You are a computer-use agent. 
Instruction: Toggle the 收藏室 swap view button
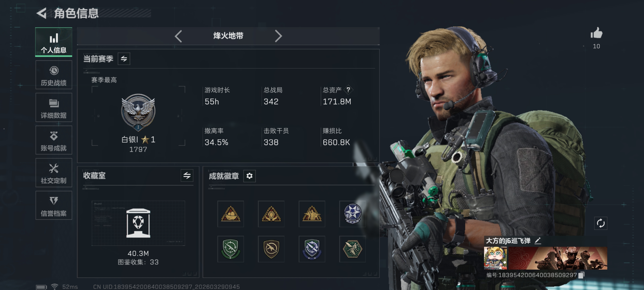187,175
